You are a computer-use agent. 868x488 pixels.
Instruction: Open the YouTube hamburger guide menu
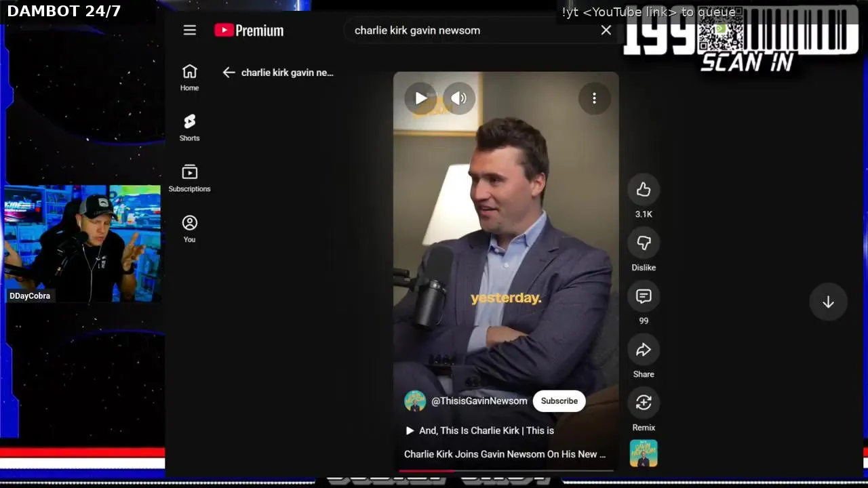pos(190,30)
